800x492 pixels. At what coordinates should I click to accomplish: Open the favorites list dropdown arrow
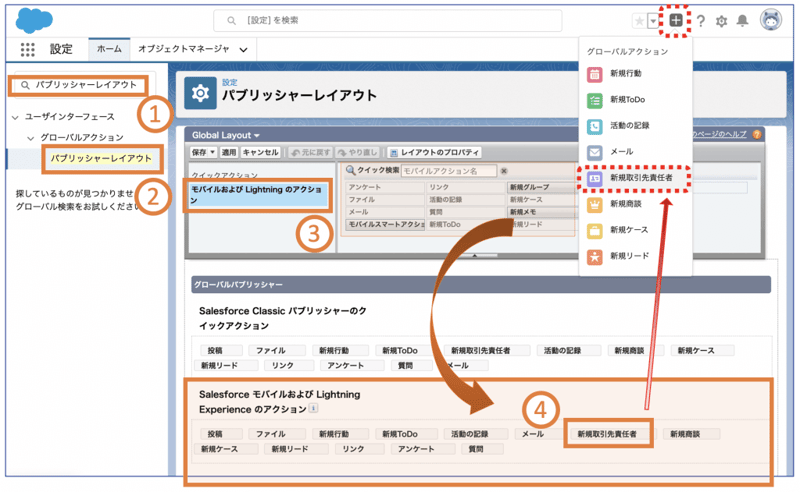click(x=653, y=21)
